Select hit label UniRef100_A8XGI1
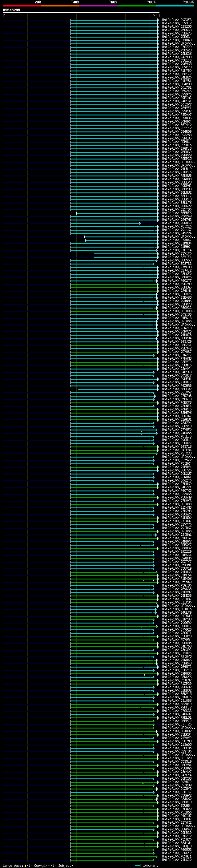 (176, 857)
